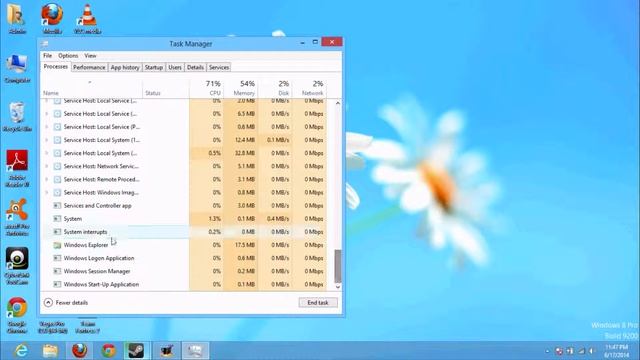
Task: Open the network signal tray icon
Action: (581, 351)
